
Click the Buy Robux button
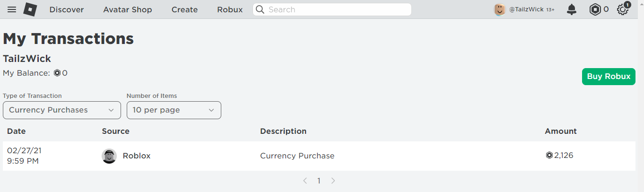pyautogui.click(x=609, y=77)
